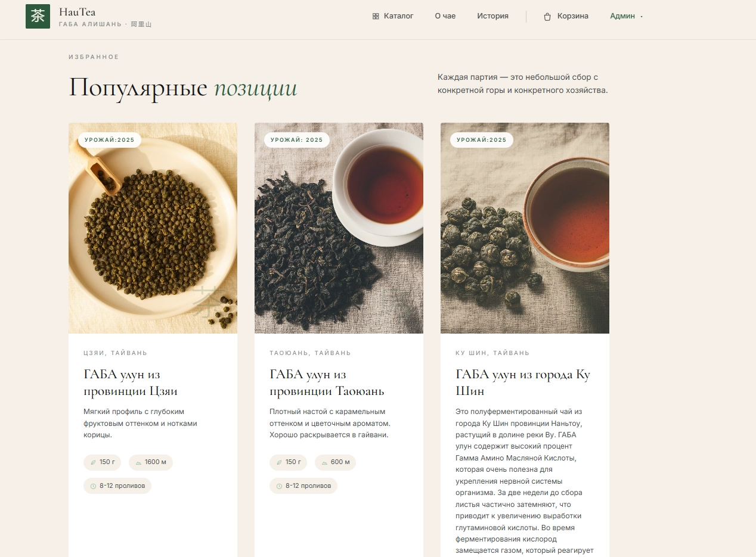
Task: Open the Корзина cart link
Action: (566, 16)
